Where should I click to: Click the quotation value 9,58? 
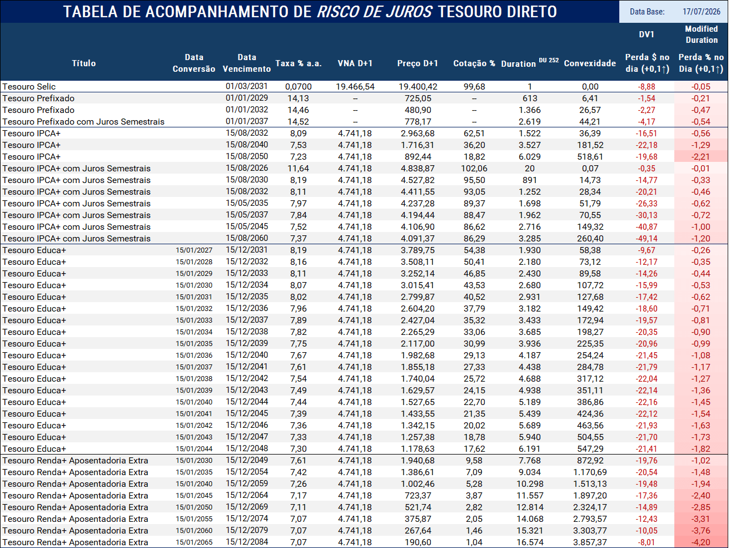coord(474,461)
